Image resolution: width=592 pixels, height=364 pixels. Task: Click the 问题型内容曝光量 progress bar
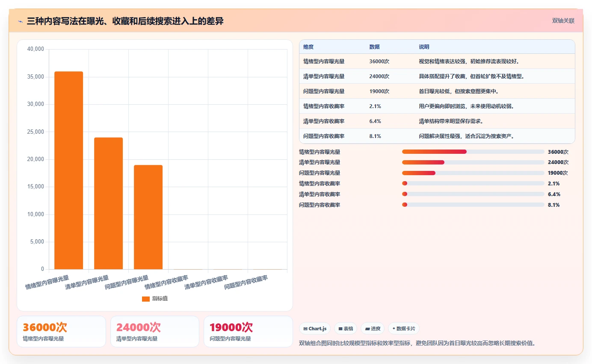click(x=473, y=173)
